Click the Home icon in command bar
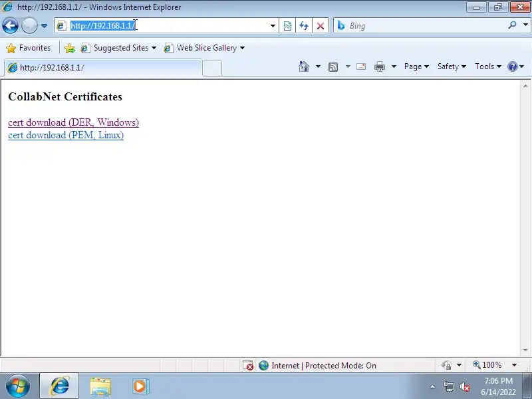 304,66
